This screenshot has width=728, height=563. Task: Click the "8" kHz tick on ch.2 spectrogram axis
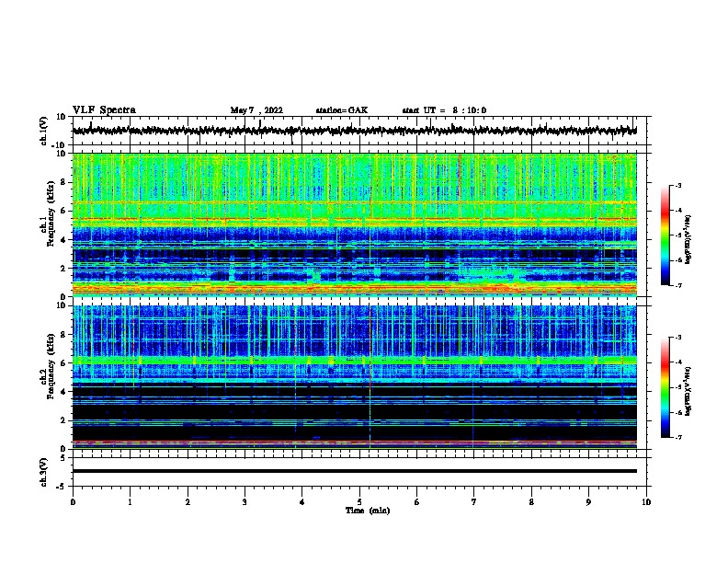(64, 335)
